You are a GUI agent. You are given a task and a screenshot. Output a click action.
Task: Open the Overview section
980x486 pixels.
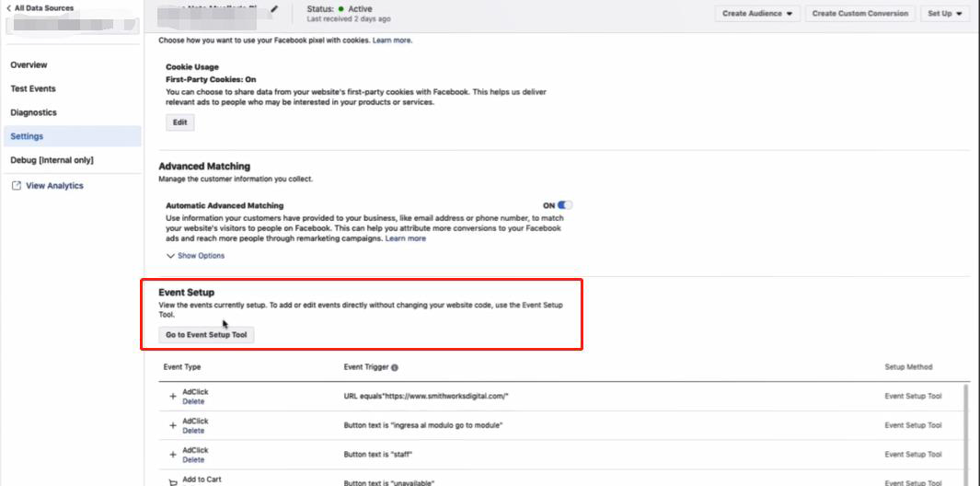[x=29, y=65]
